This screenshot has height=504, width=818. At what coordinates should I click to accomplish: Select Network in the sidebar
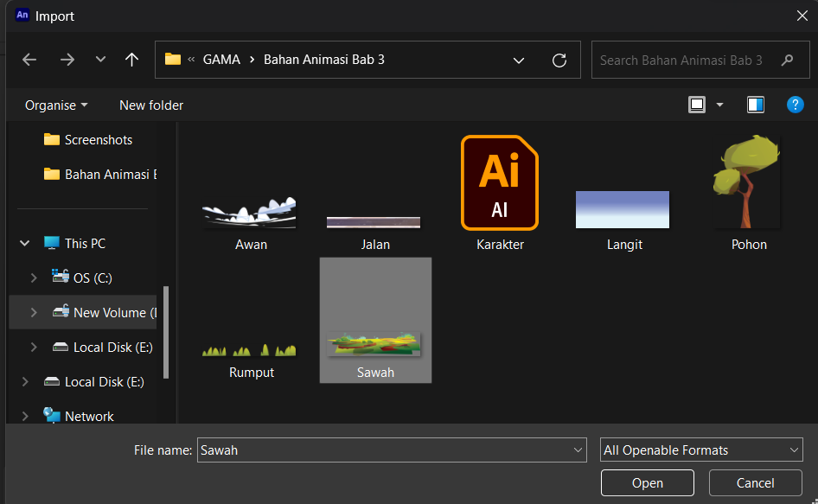(x=79, y=416)
